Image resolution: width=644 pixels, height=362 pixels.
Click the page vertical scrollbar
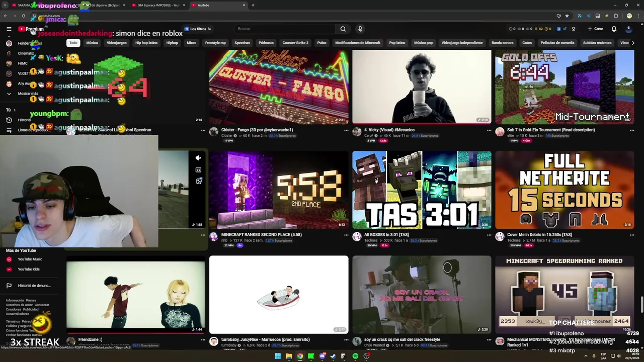coord(641,304)
